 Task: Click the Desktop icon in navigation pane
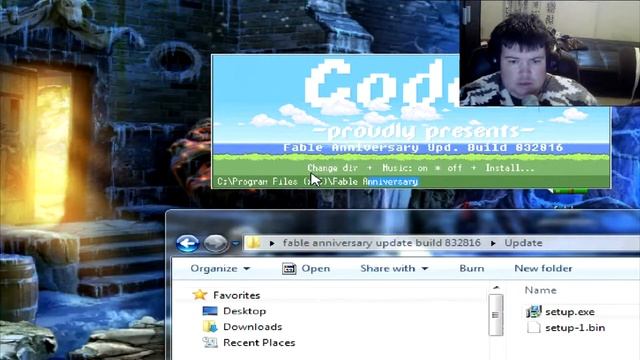(210, 311)
